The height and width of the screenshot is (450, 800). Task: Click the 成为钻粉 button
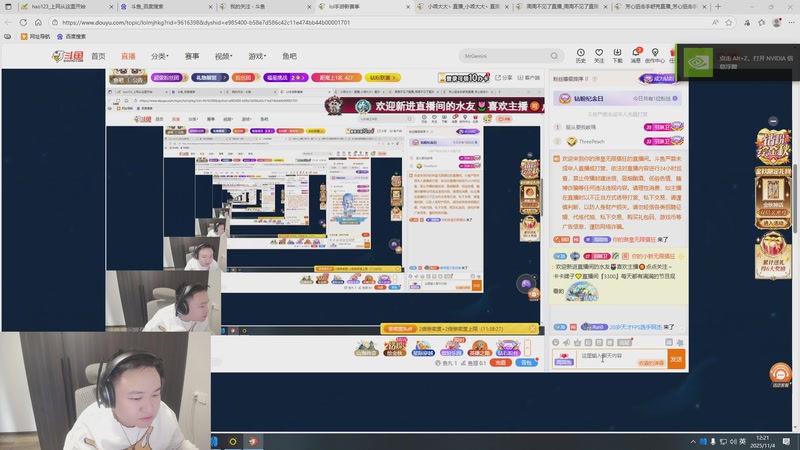pos(658,79)
